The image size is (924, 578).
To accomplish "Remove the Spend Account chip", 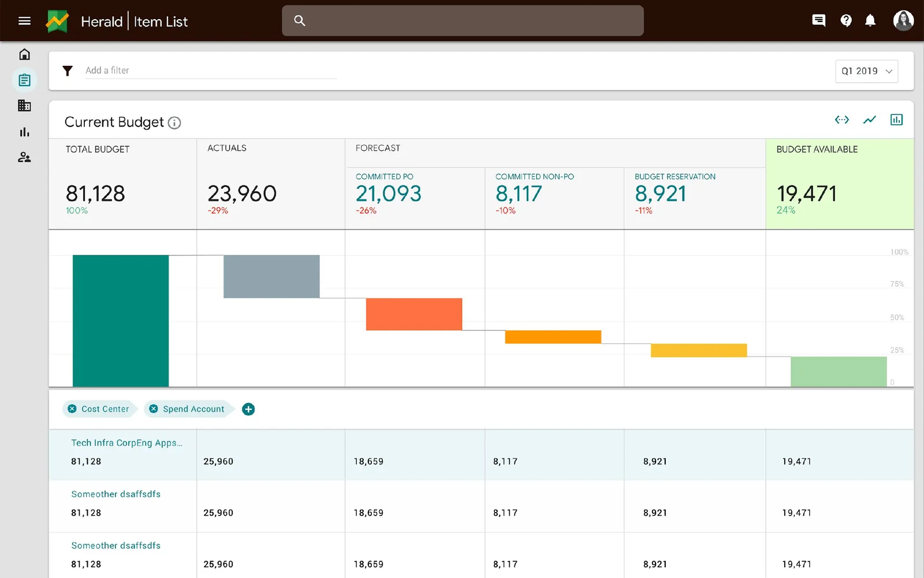I will click(x=154, y=409).
